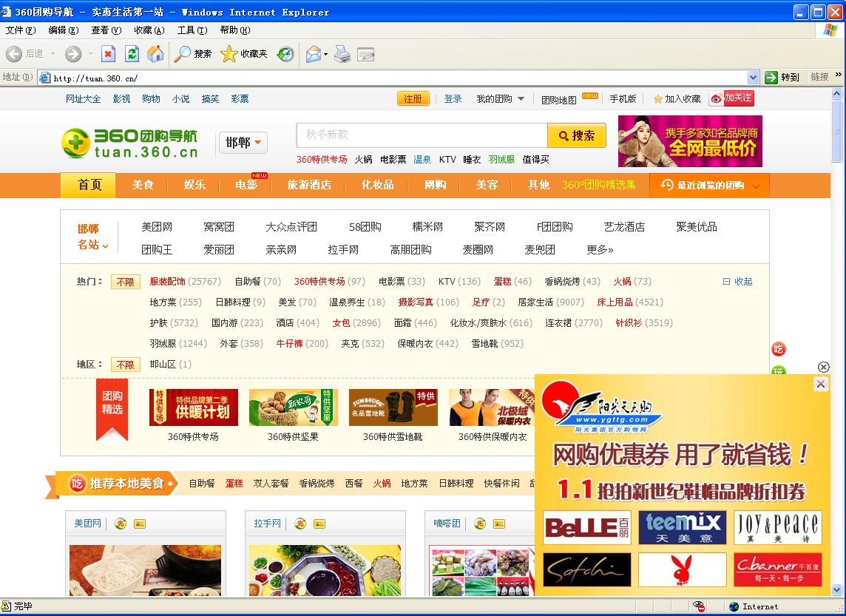
Task: Click the 拉手网 card's yellow card icon
Action: [x=319, y=524]
